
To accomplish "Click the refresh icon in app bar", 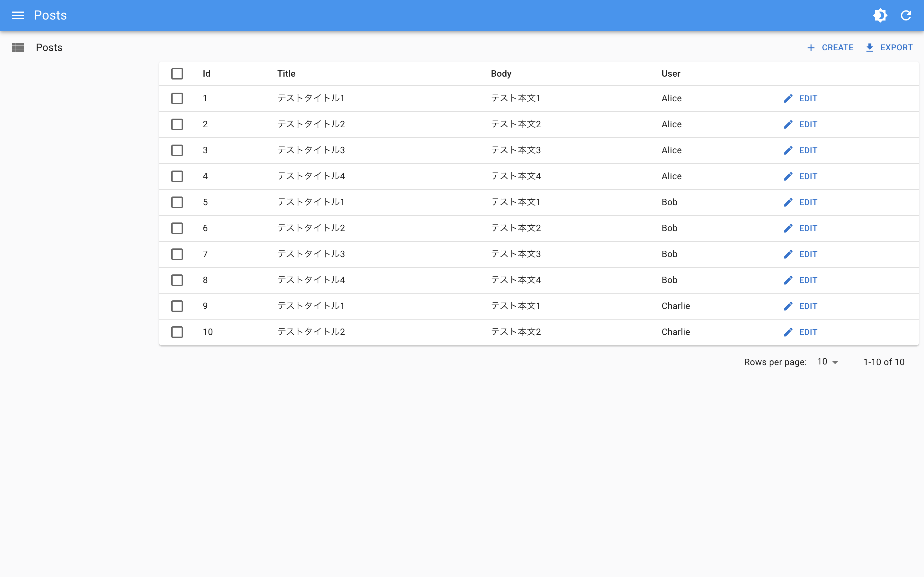I will point(906,15).
